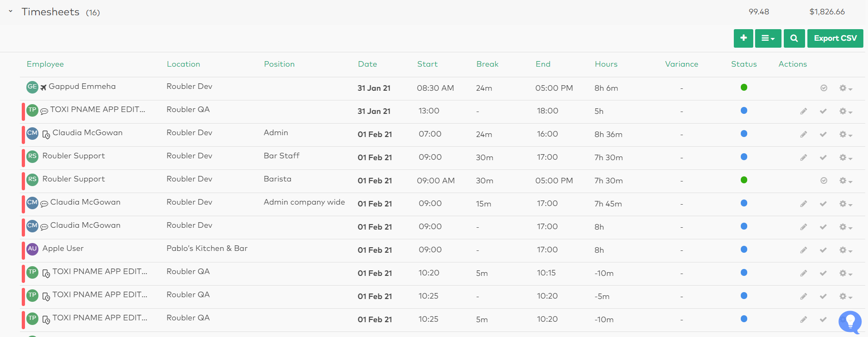Image resolution: width=868 pixels, height=337 pixels.
Task: Click Export CSV button
Action: coord(835,38)
